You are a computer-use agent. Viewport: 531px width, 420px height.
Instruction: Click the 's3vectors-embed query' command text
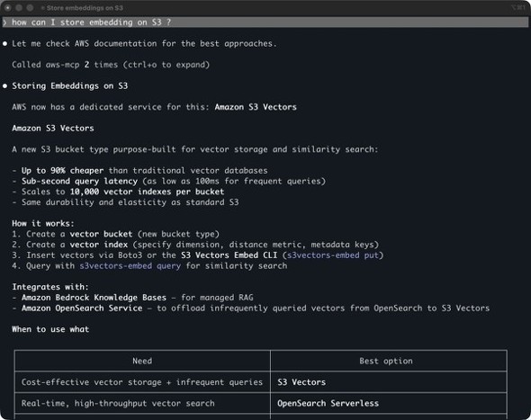pyautogui.click(x=130, y=265)
